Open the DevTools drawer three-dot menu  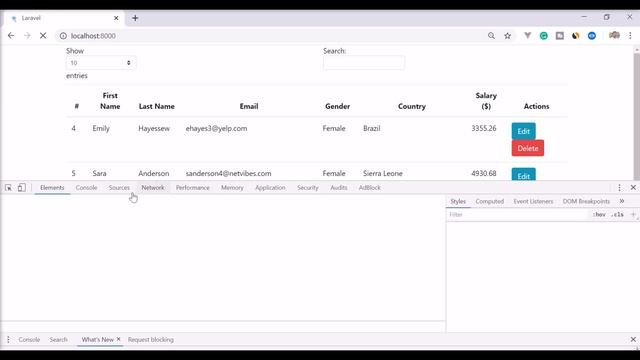coord(8,340)
